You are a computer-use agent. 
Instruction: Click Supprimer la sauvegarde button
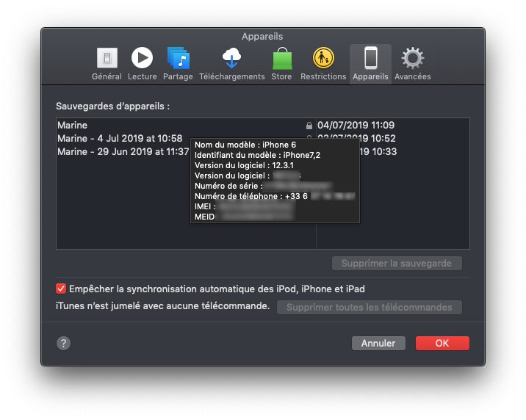(397, 263)
